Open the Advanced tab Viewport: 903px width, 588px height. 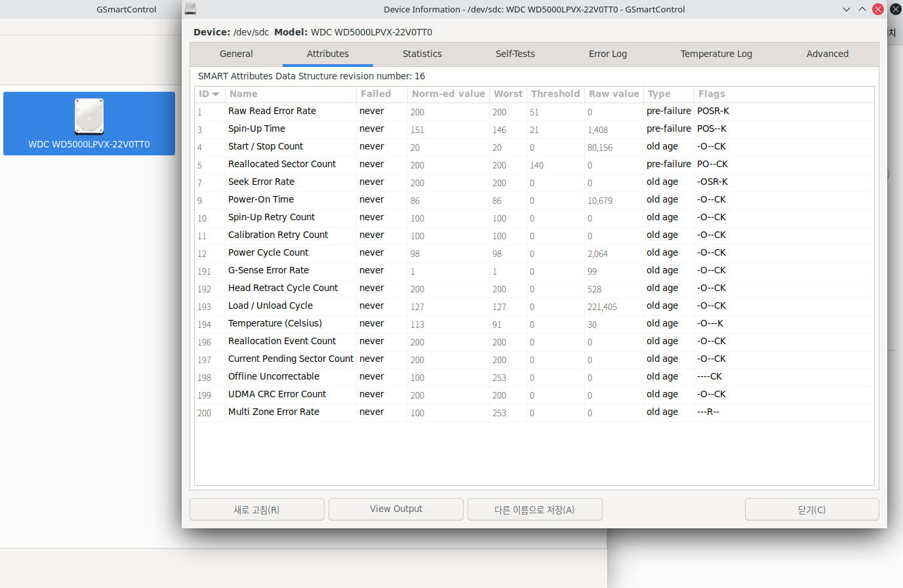(828, 54)
